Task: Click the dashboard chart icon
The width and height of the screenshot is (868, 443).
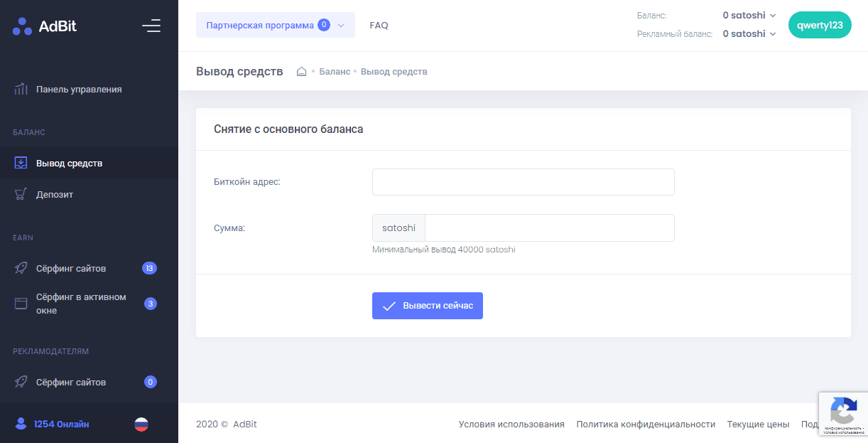Action: coord(21,90)
